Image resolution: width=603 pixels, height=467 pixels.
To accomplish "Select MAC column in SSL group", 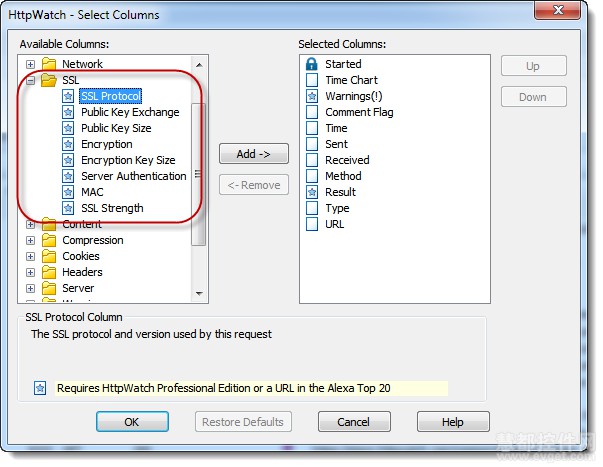I will 92,192.
